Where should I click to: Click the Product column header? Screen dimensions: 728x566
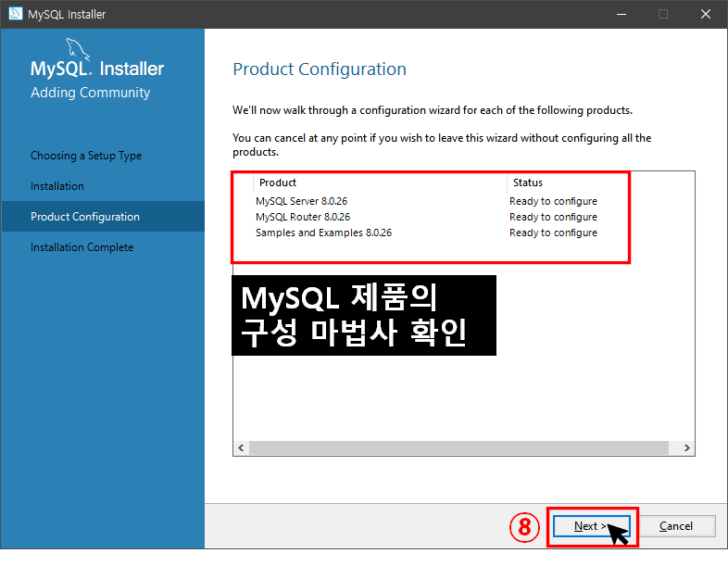click(x=380, y=182)
